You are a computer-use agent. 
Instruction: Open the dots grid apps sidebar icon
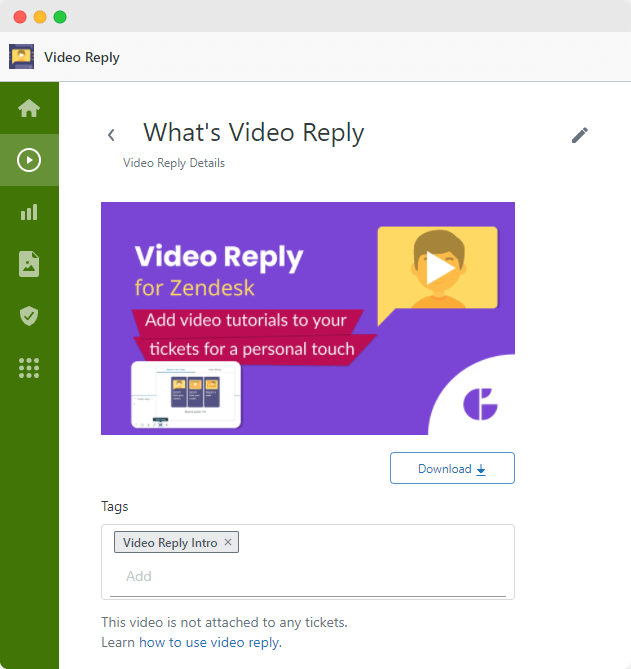pyautogui.click(x=29, y=368)
